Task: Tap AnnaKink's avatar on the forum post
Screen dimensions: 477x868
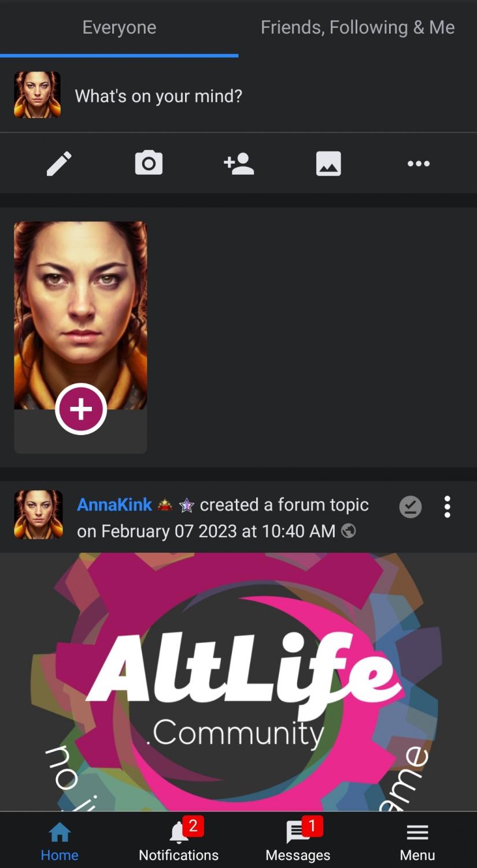Action: pyautogui.click(x=38, y=514)
